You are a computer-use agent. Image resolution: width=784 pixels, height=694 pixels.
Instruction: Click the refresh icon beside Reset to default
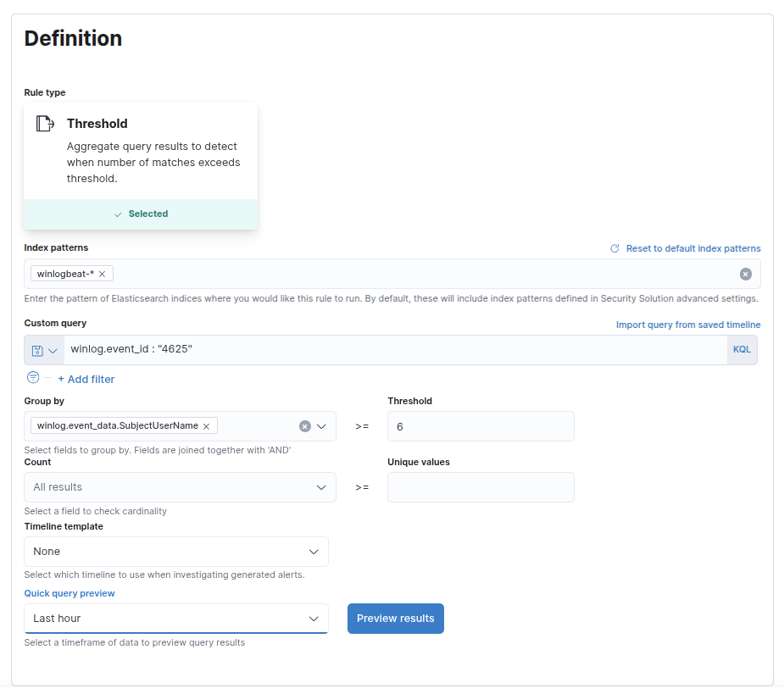614,248
